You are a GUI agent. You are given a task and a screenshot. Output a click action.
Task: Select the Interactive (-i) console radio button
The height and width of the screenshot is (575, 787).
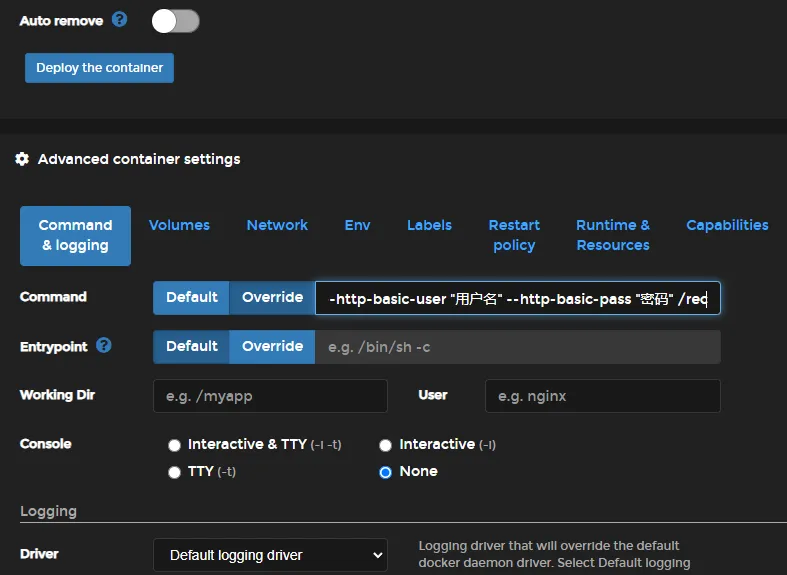click(x=385, y=445)
